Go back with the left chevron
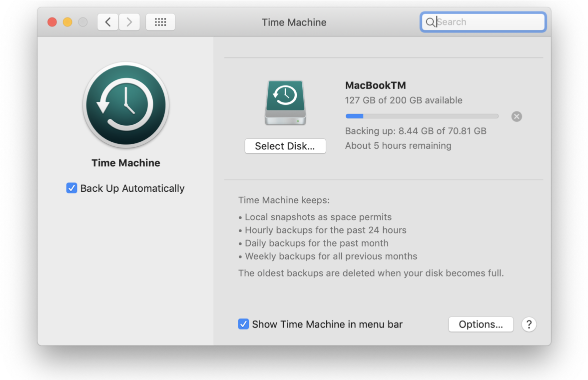 tap(108, 22)
